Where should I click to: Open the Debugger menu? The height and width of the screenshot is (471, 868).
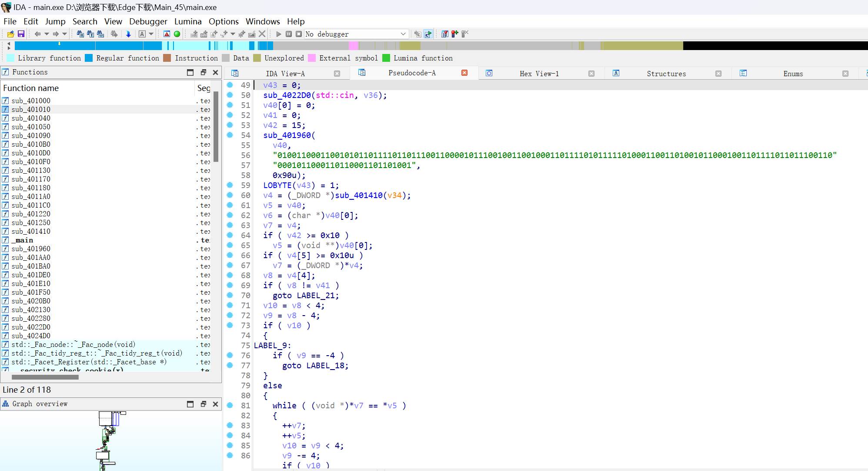(148, 21)
